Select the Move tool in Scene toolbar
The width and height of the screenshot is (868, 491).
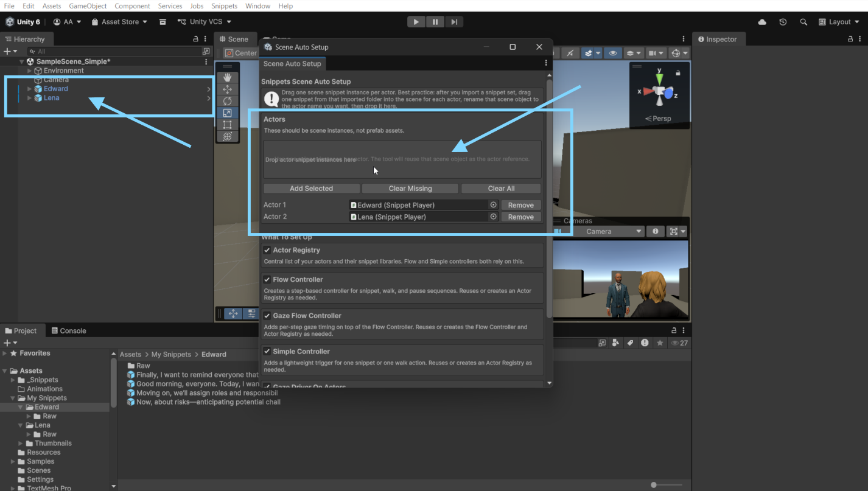[227, 89]
